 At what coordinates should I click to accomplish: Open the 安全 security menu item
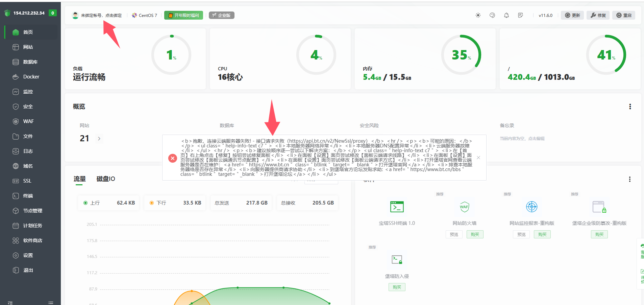point(31,107)
